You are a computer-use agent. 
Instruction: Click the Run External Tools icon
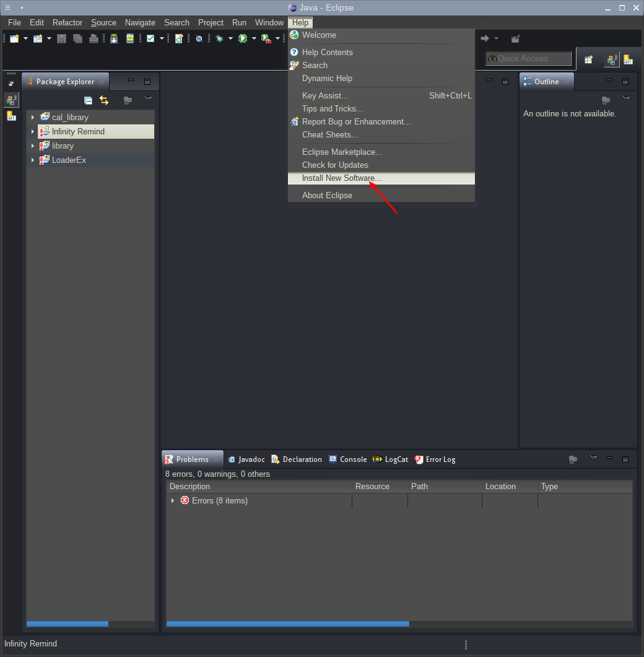click(x=266, y=38)
